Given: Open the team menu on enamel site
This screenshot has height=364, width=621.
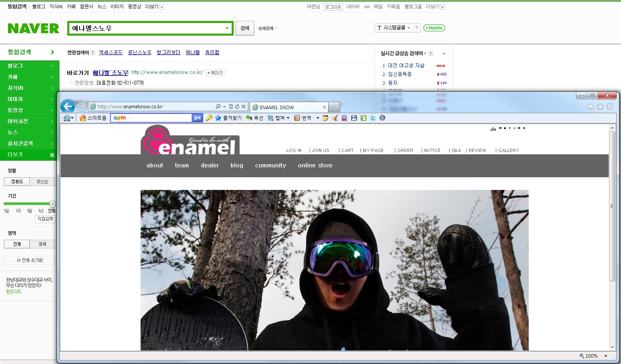Looking at the screenshot, I should [x=182, y=165].
